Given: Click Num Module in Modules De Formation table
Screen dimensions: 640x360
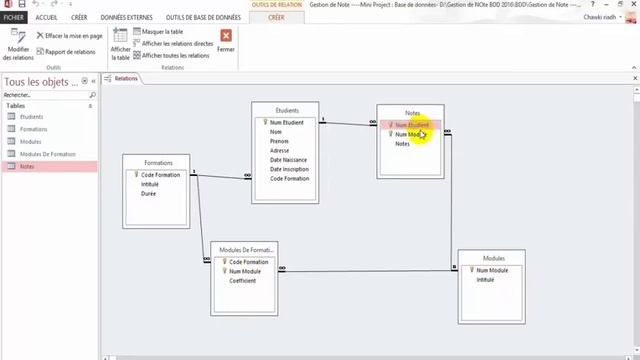Looking at the screenshot, I should (244, 271).
